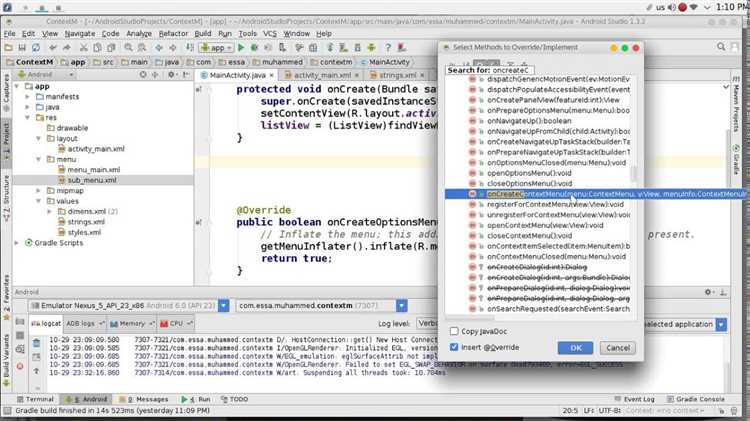Image resolution: width=750 pixels, height=421 pixels.
Task: Click the Paste toolbar icon
Action: click(111, 48)
